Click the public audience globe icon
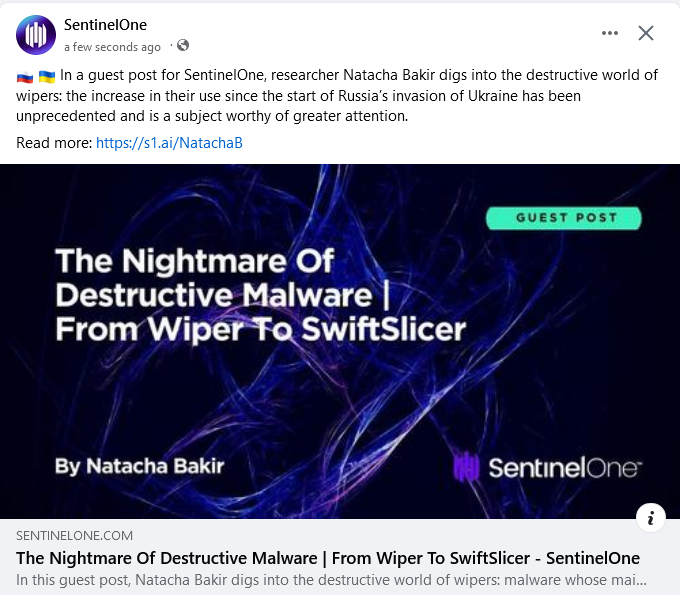680x595 pixels. pyautogui.click(x=183, y=46)
